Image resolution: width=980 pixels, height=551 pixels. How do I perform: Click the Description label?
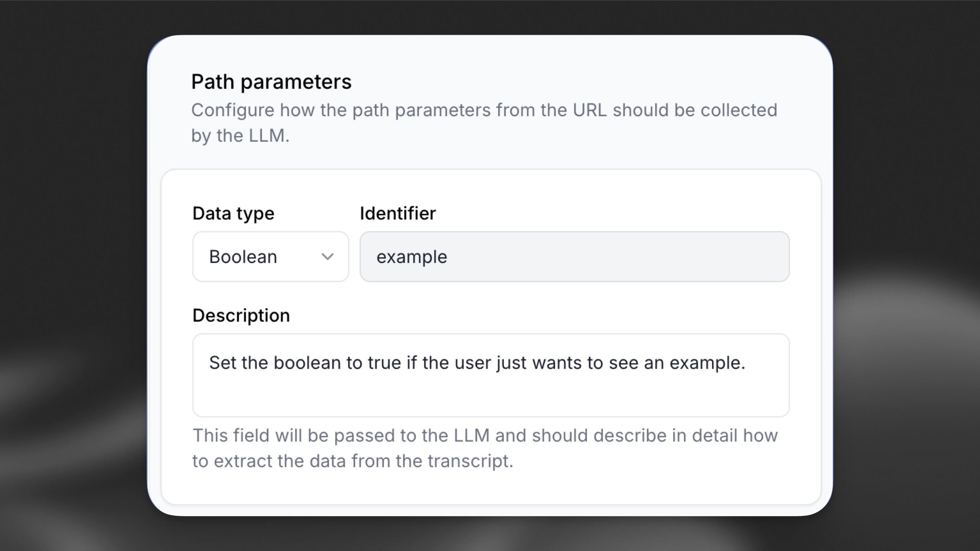pyautogui.click(x=241, y=315)
